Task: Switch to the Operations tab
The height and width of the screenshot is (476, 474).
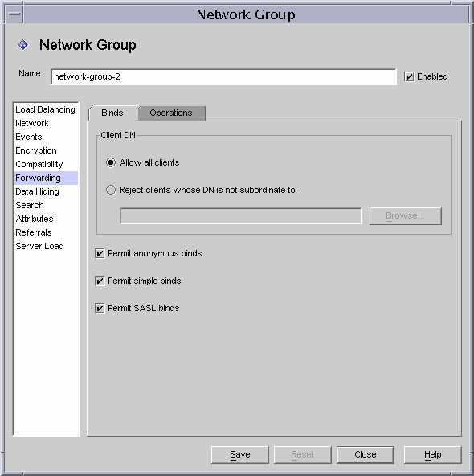Action: point(171,113)
